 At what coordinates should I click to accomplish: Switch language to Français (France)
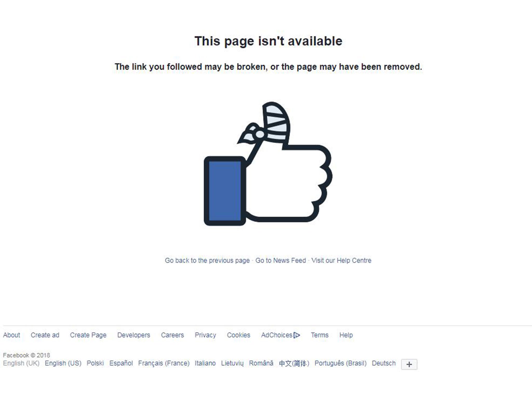pyautogui.click(x=164, y=363)
